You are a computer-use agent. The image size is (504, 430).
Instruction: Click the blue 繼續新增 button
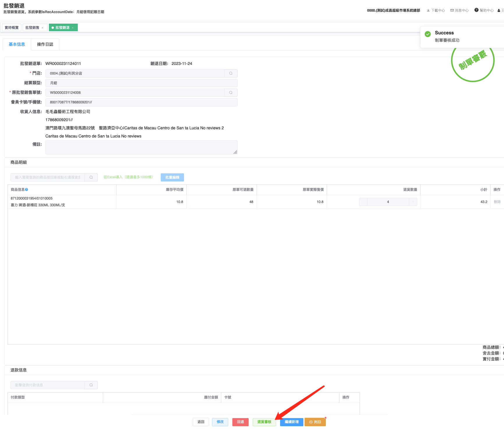(x=291, y=422)
